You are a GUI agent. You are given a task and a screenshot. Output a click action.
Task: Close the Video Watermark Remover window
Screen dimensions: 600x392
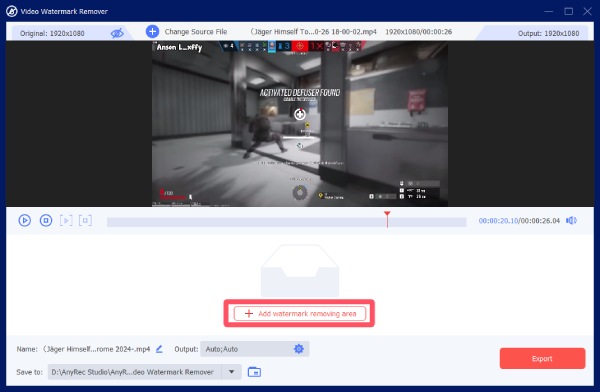tap(587, 11)
